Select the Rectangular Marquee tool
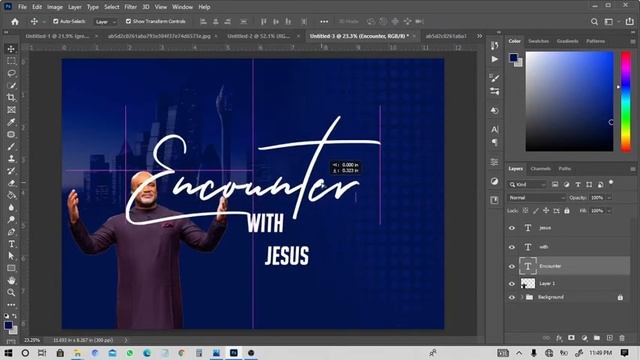The width and height of the screenshot is (640, 360). point(11,61)
